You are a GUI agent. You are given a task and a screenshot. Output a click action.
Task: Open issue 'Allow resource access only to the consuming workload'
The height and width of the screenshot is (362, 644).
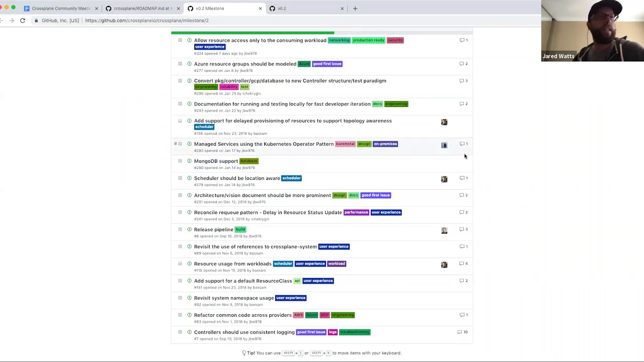(x=260, y=40)
